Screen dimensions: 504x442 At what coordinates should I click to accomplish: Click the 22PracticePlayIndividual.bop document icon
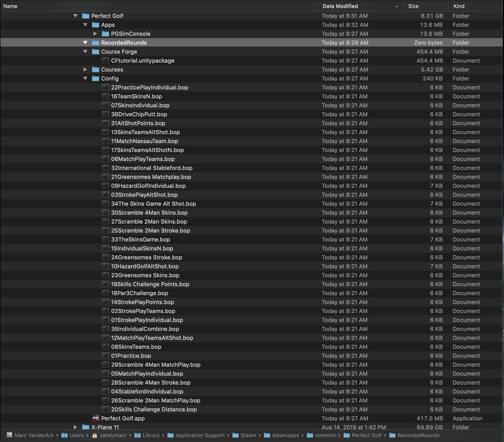(x=106, y=88)
